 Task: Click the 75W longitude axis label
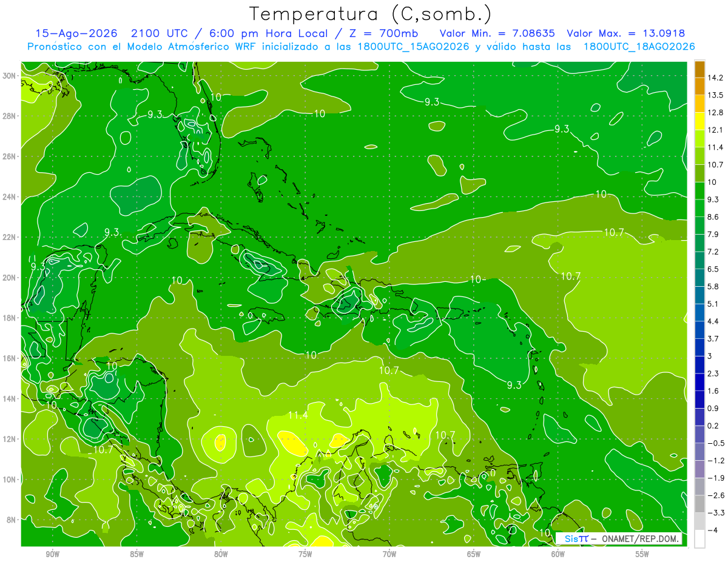point(305,554)
